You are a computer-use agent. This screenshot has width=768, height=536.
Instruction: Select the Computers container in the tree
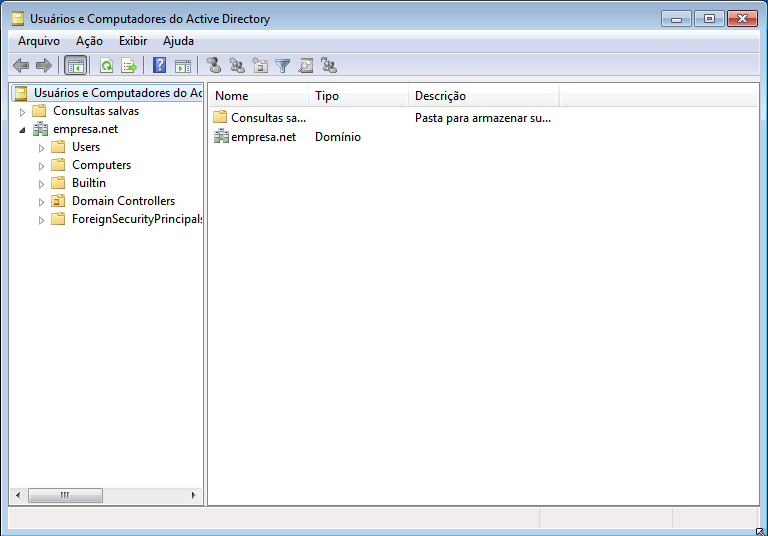[x=101, y=165]
